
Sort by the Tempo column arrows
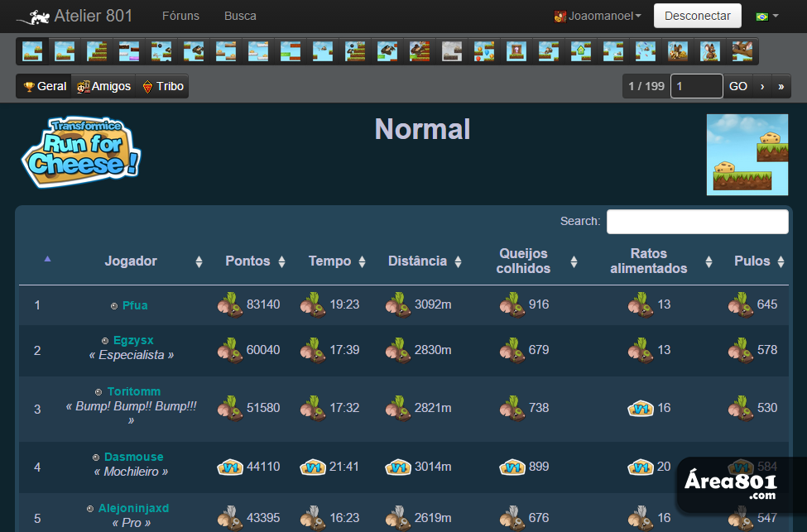(x=362, y=262)
